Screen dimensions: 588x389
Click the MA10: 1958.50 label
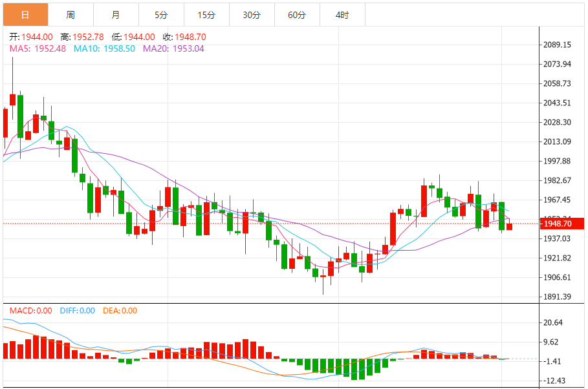tap(104, 48)
